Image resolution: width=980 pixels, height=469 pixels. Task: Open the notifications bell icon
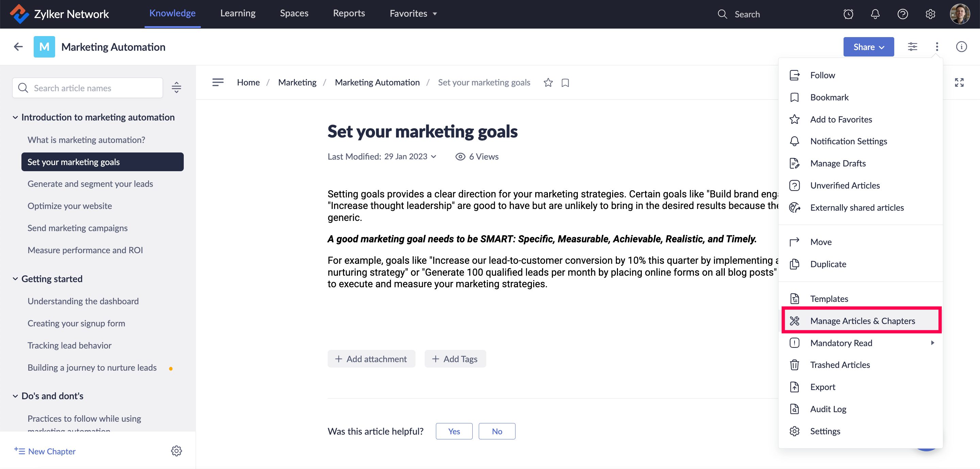pos(875,14)
